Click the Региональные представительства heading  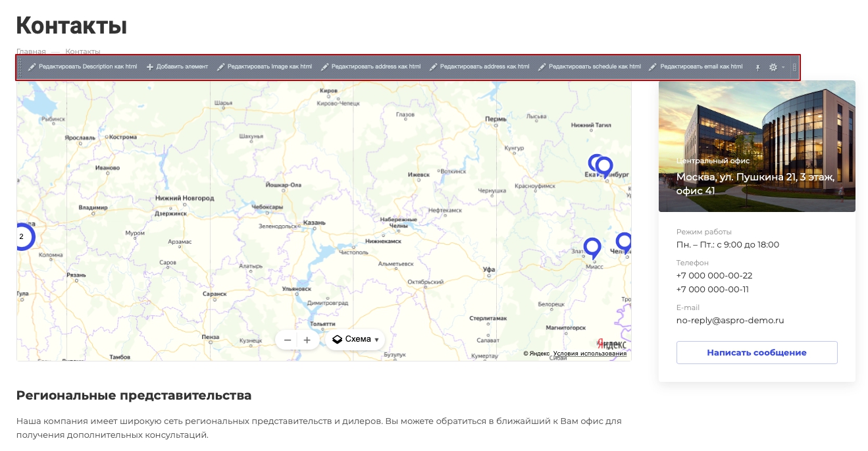134,396
